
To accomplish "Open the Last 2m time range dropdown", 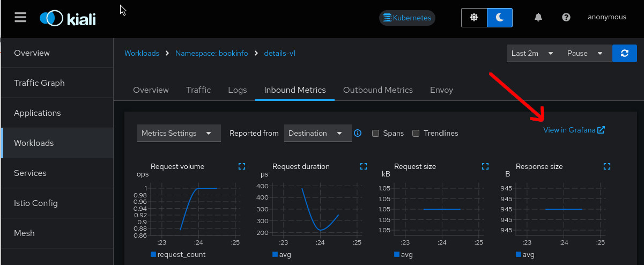I will point(532,53).
